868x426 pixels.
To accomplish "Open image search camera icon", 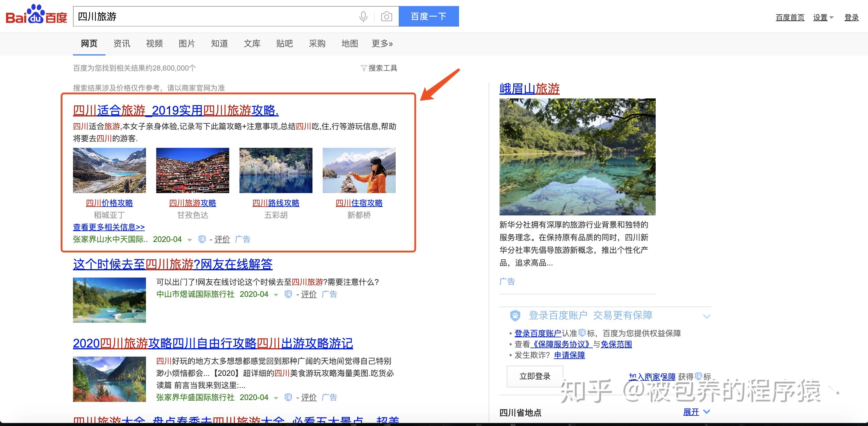I will pyautogui.click(x=386, y=17).
